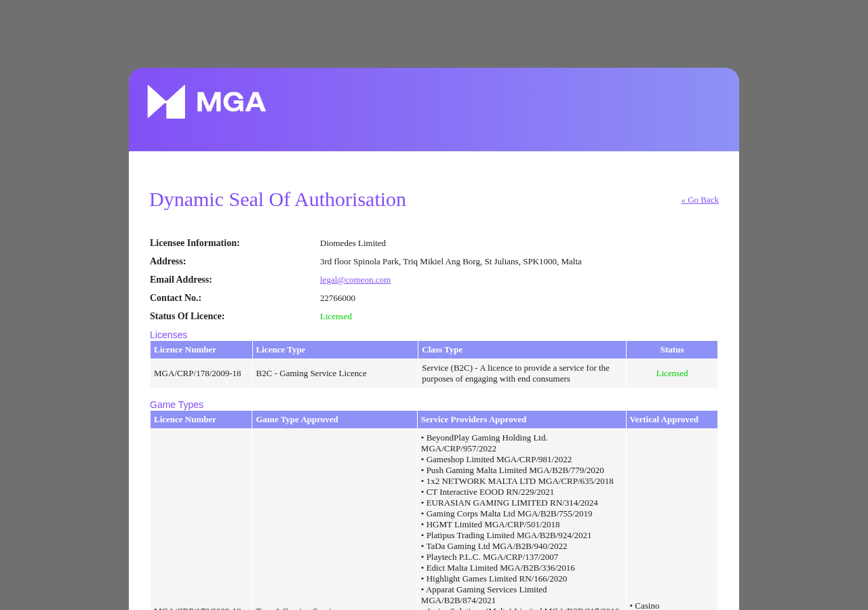
Task: Click the Highlight Games Limited entry
Action: [494, 579]
